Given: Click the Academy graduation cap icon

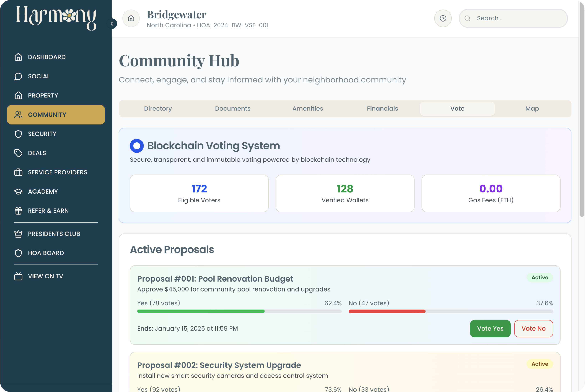Looking at the screenshot, I should [18, 192].
